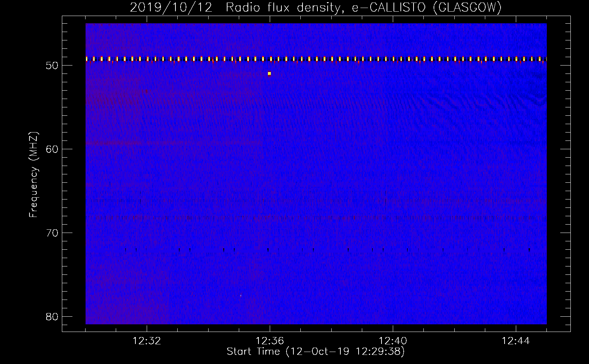
Task: Select the 'Frequency (MHZ)' axis label
Action: 33,175
